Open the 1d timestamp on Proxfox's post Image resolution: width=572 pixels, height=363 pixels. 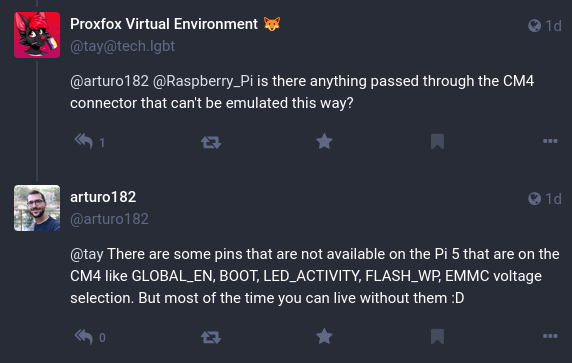pos(553,26)
